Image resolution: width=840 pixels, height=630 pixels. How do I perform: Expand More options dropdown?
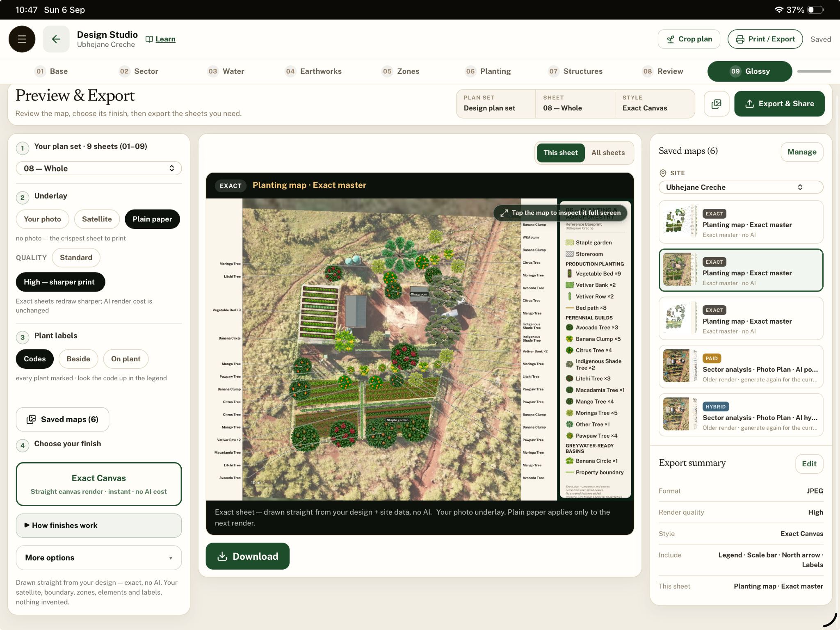(99, 557)
